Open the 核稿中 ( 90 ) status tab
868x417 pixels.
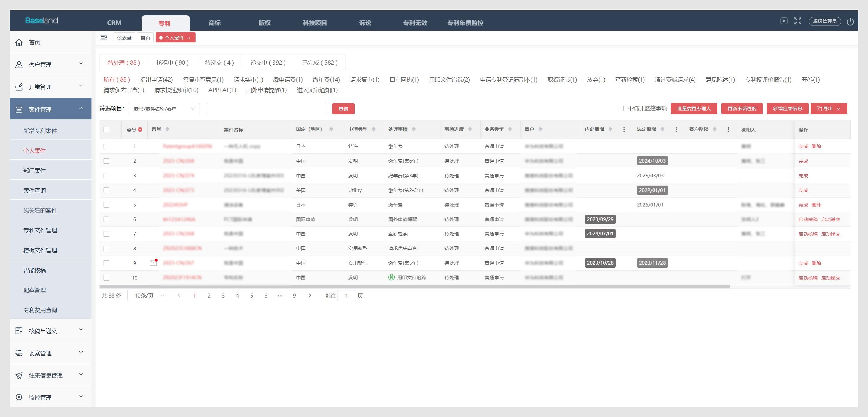coord(173,63)
